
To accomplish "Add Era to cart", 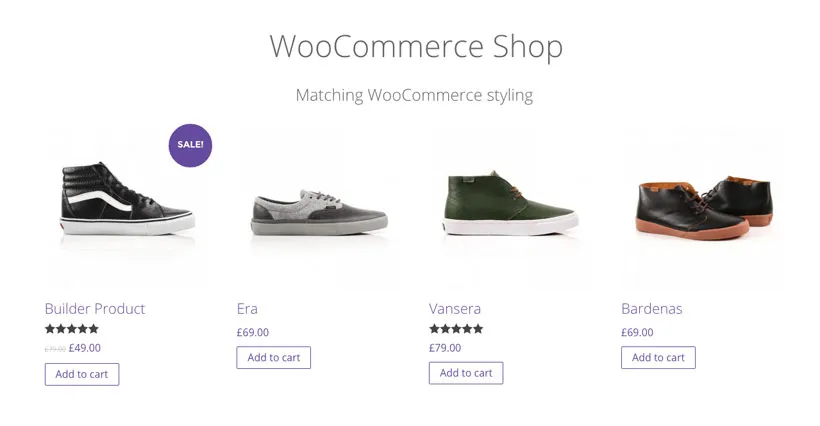I will click(274, 357).
